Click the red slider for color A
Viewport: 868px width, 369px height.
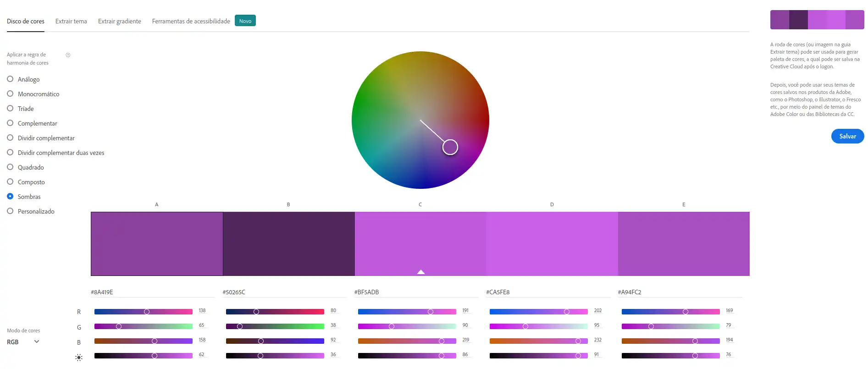(x=143, y=312)
